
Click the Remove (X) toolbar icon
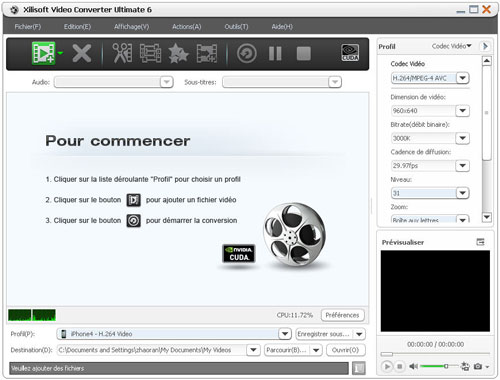pyautogui.click(x=82, y=53)
